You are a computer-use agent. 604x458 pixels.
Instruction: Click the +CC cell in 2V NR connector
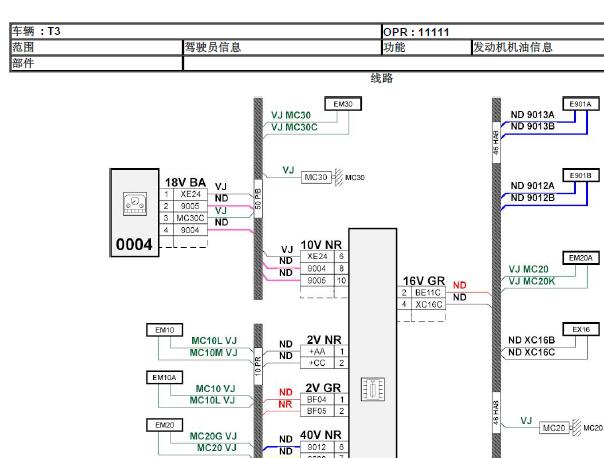(x=317, y=363)
